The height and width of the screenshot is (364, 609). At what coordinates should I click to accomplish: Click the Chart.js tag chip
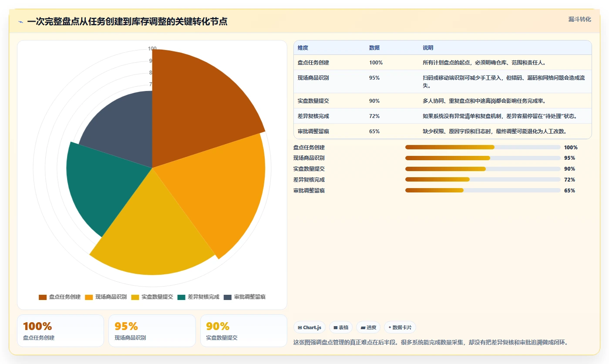coord(310,327)
